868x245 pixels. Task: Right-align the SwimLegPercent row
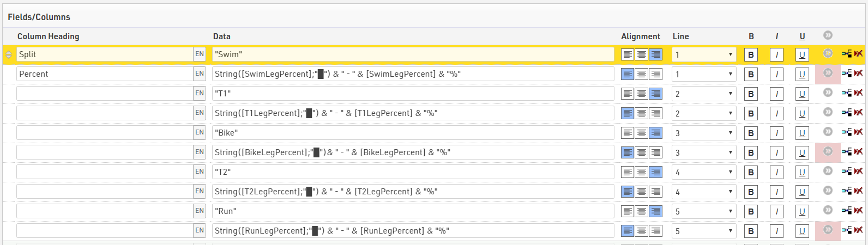click(x=655, y=74)
